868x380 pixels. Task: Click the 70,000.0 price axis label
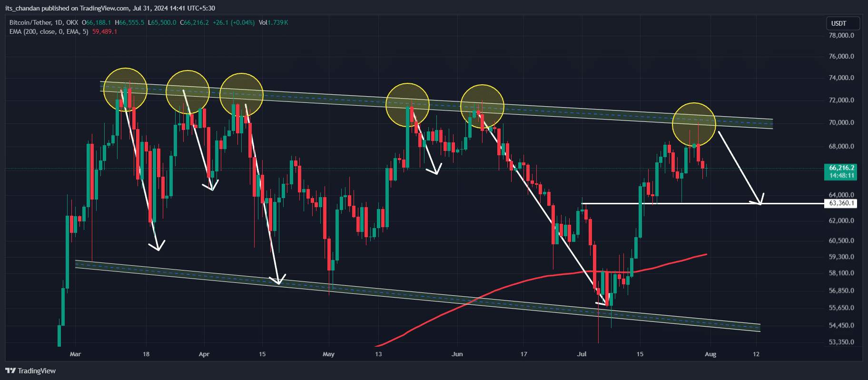841,122
